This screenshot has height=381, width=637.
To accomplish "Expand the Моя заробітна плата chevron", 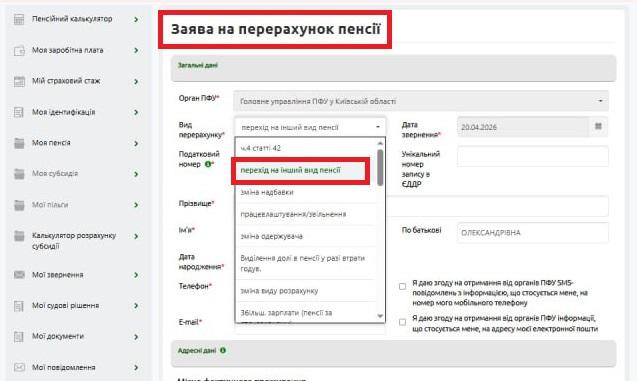I will (x=136, y=51).
